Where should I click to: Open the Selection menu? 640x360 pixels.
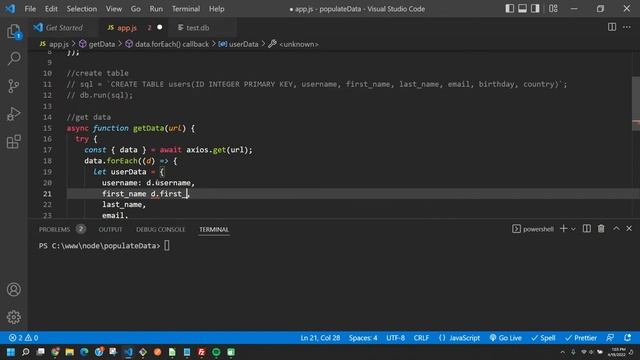point(82,9)
